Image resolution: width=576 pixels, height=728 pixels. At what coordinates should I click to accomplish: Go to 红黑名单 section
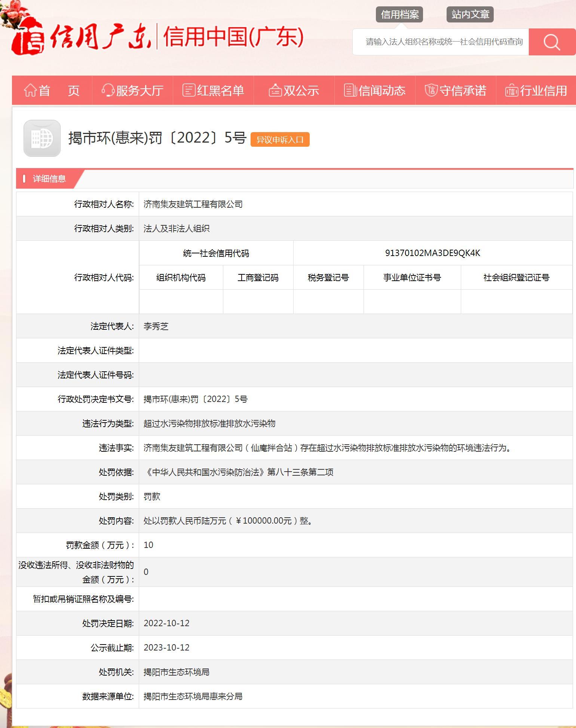point(214,91)
